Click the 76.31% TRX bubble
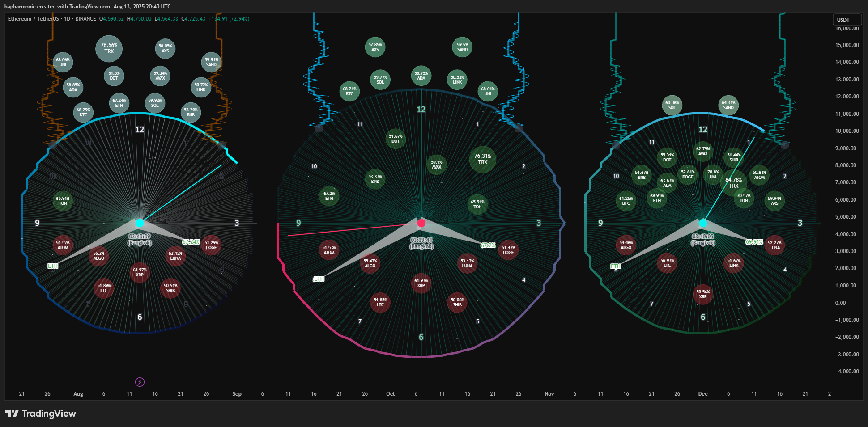Viewport: 868px width, 427px height. pyautogui.click(x=482, y=159)
